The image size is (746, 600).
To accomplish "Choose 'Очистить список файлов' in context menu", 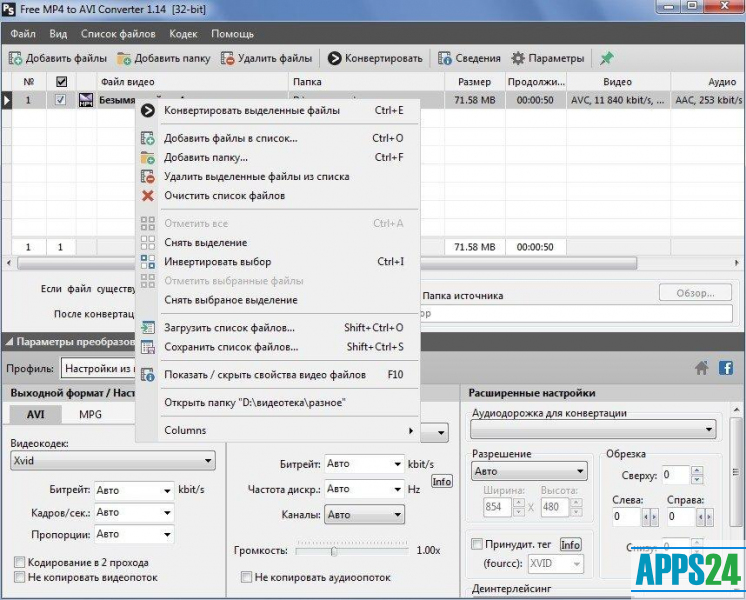I will [x=224, y=196].
